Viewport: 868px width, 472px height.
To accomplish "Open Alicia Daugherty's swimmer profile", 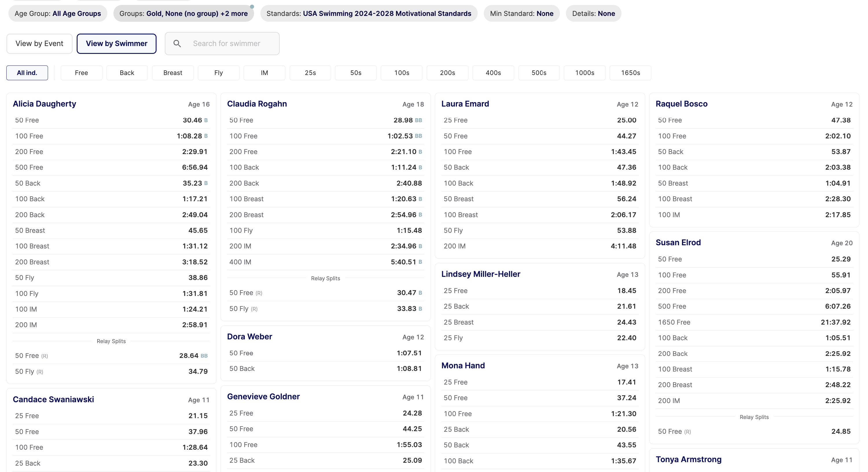I will pyautogui.click(x=45, y=104).
